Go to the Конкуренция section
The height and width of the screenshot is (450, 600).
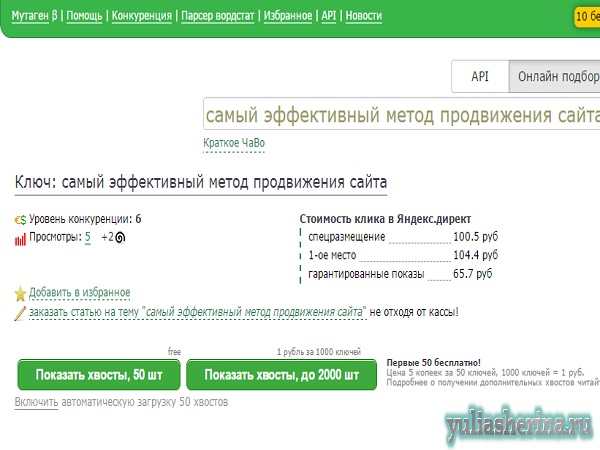[x=142, y=16]
